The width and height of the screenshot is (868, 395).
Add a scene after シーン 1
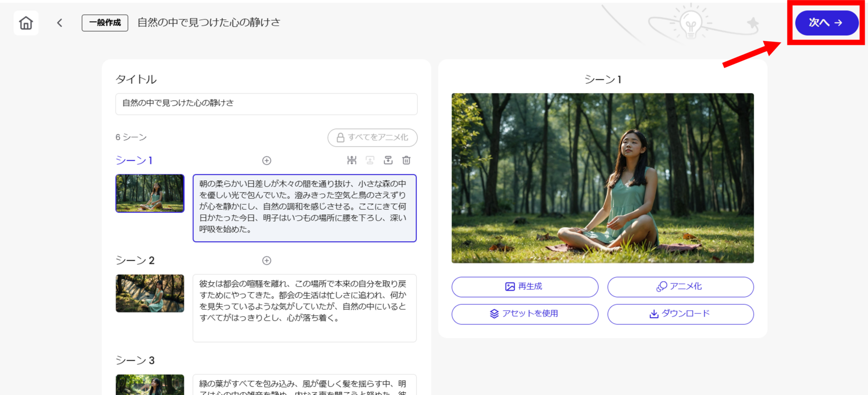coord(267,160)
